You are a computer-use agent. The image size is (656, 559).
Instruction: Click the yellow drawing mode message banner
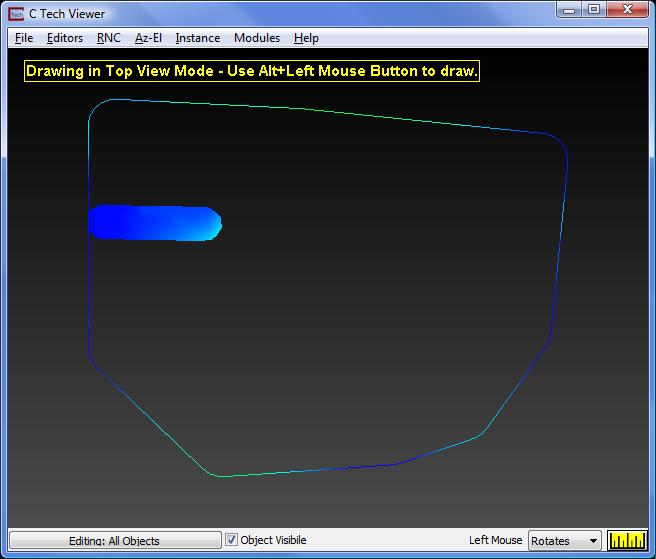pos(252,71)
